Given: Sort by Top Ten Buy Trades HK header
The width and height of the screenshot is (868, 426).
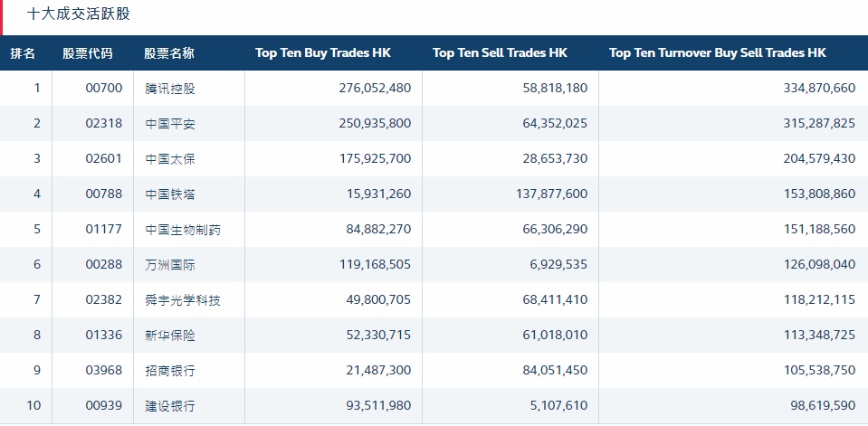Looking at the screenshot, I should coord(323,53).
